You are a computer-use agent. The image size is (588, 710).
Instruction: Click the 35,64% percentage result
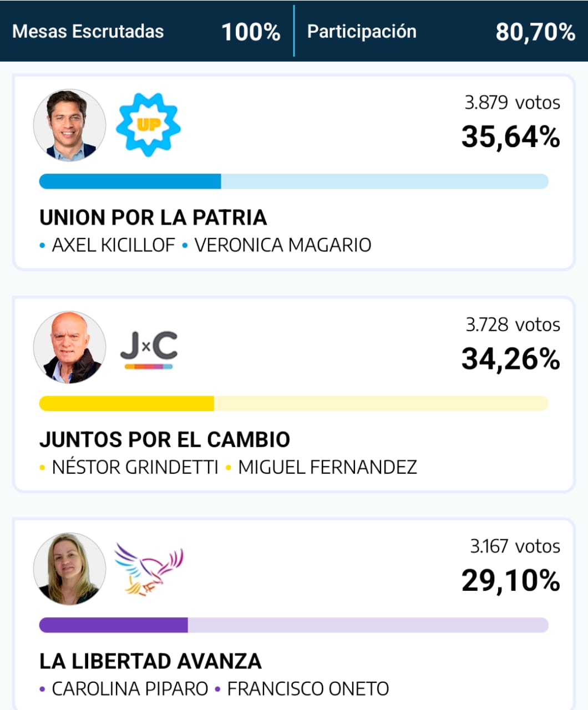pyautogui.click(x=511, y=137)
